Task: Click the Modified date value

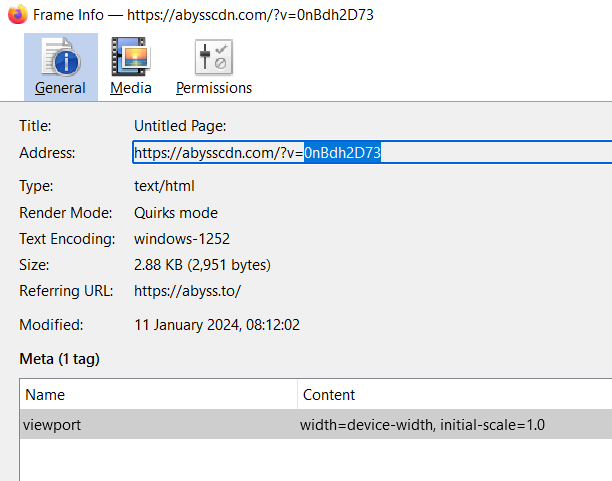Action: click(219, 325)
